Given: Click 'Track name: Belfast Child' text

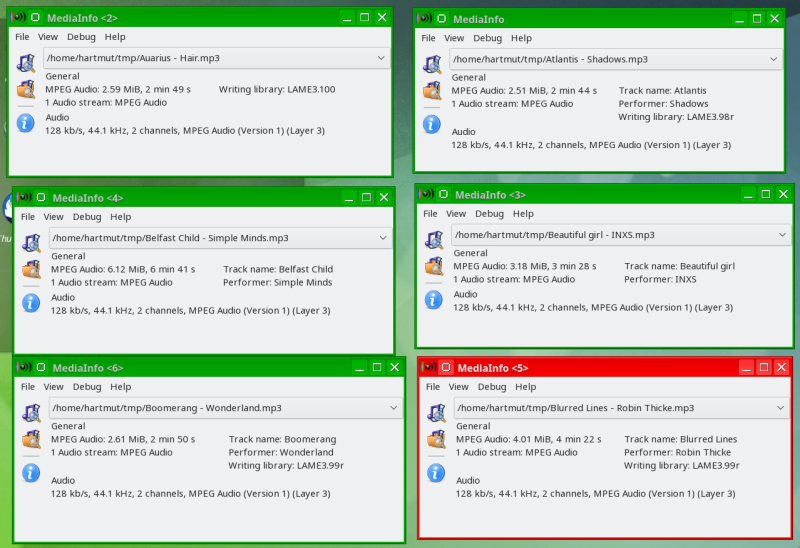Looking at the screenshot, I should coord(278,269).
